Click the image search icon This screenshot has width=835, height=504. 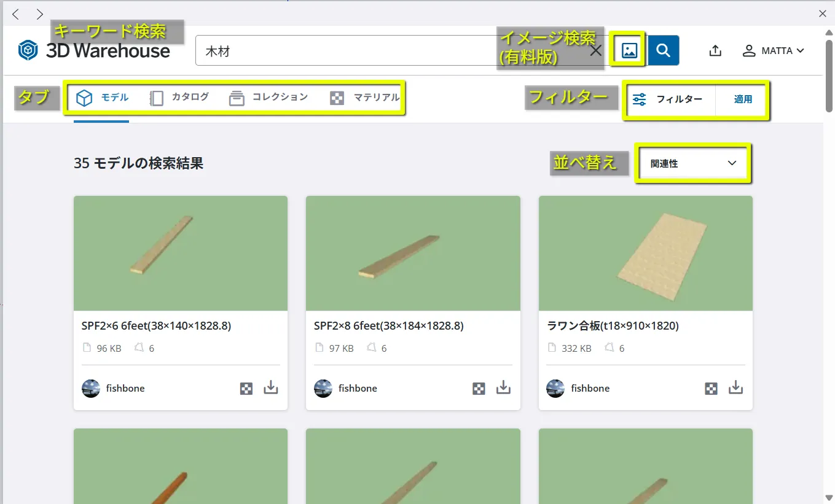[629, 50]
